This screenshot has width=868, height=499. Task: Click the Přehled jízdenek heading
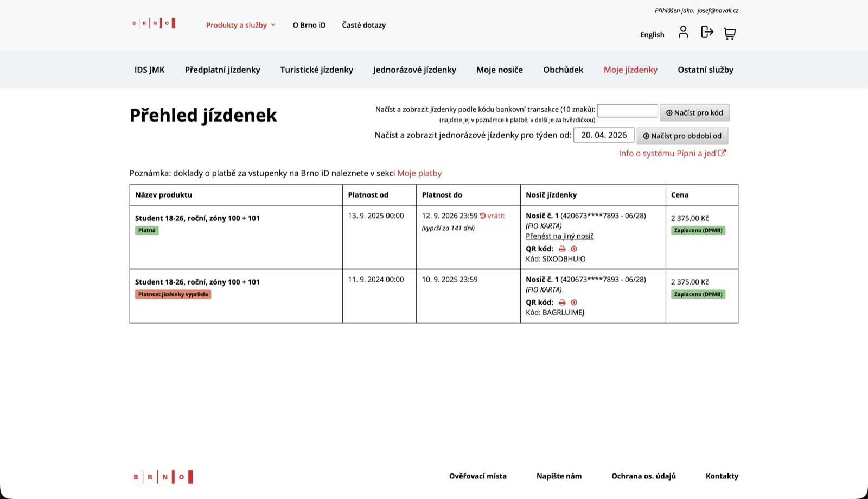[203, 115]
